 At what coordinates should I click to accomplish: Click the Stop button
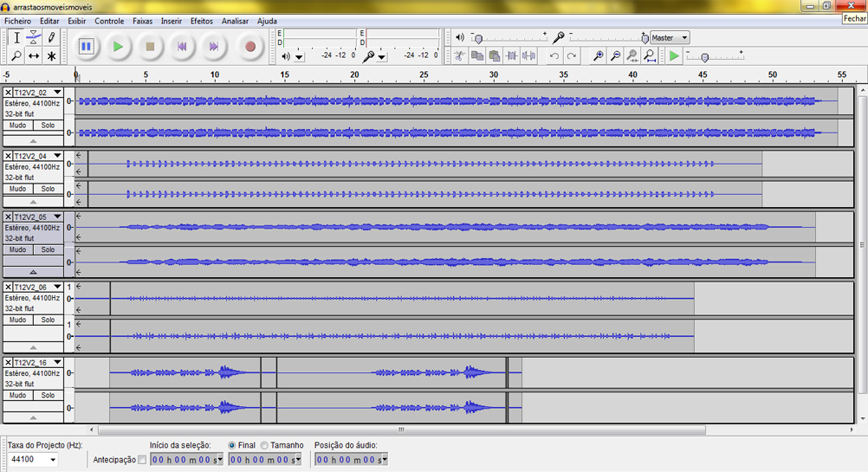(x=150, y=47)
